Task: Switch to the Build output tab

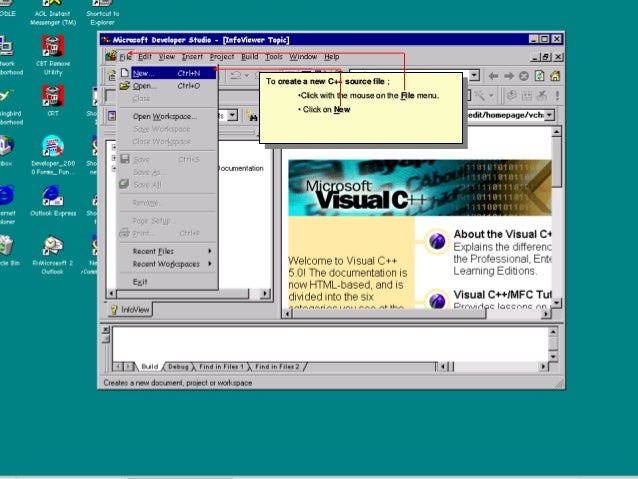Action: click(x=149, y=367)
